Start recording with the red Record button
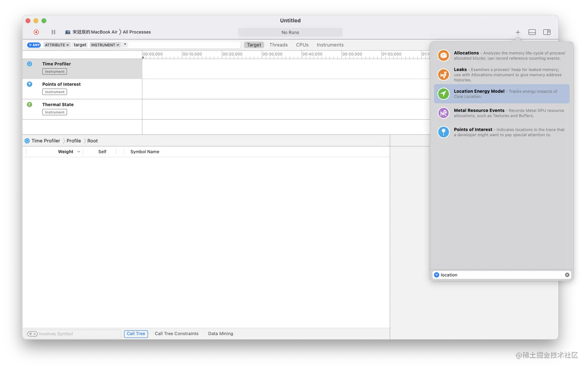Screen dimensions: 588x369 point(36,32)
